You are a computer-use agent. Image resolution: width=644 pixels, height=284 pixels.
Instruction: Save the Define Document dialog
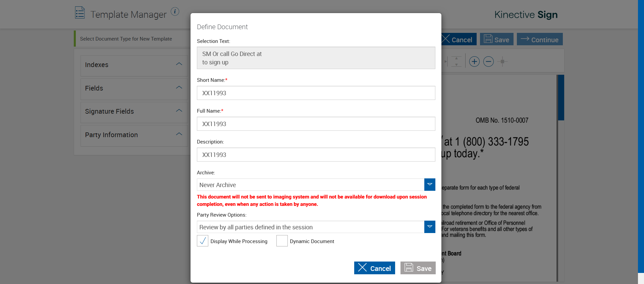418,268
